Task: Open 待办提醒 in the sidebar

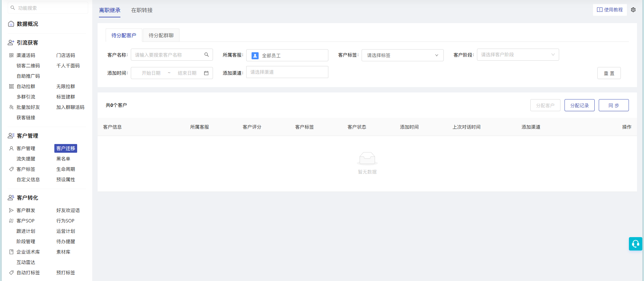Action: [66, 241]
